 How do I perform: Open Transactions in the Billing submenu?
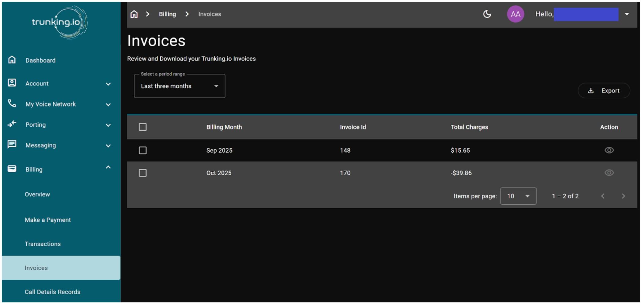pos(43,244)
